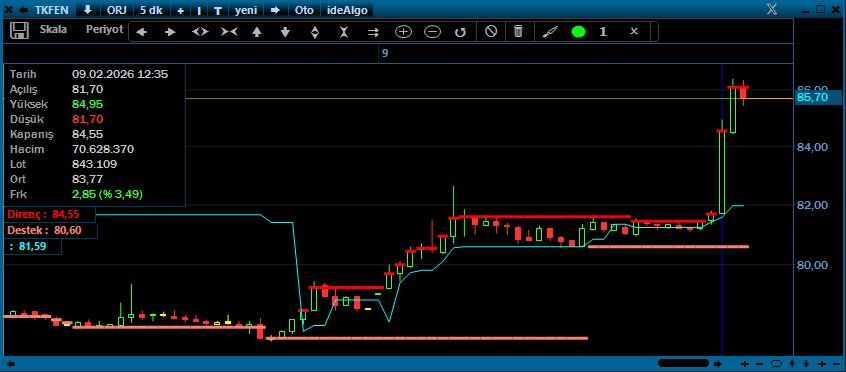846x372 pixels.
Task: Click the double right-arrows toolbar icon
Action: coord(373,32)
